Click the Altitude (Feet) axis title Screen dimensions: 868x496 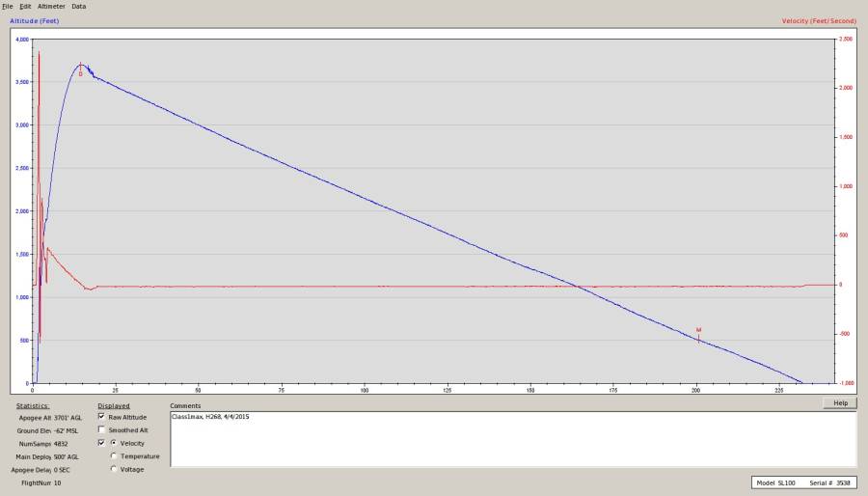pyautogui.click(x=34, y=20)
